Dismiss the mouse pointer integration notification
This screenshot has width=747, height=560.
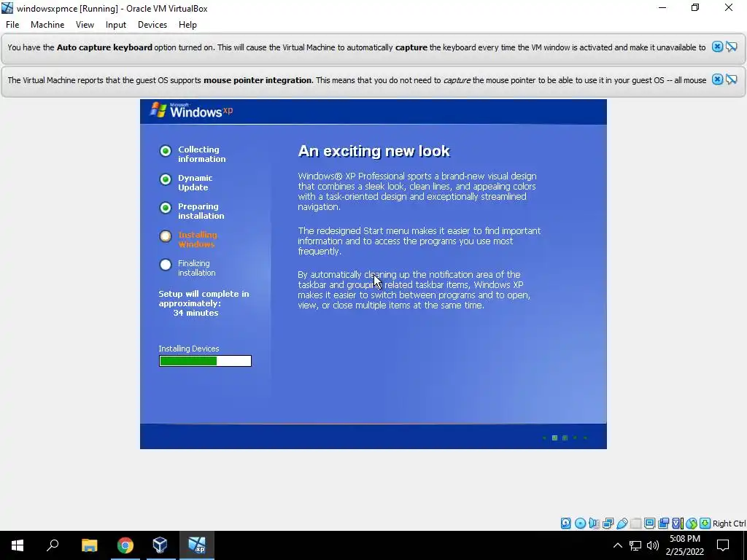point(717,79)
